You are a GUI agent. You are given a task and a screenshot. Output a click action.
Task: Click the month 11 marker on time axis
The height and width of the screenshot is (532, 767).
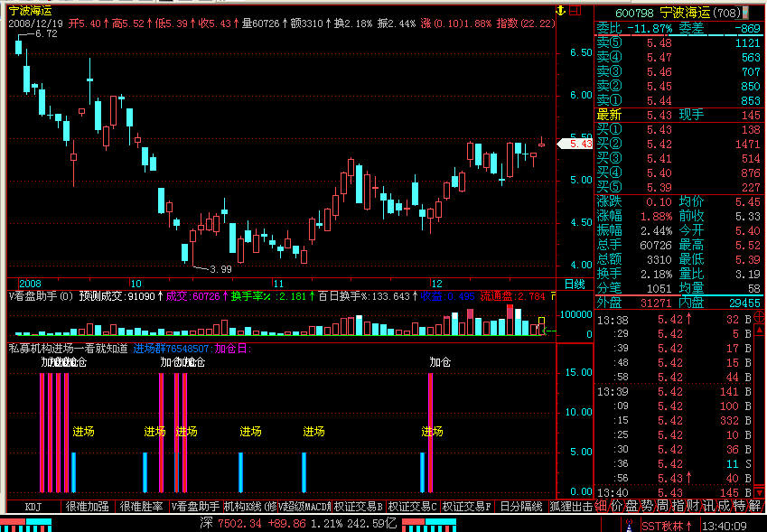(x=278, y=285)
